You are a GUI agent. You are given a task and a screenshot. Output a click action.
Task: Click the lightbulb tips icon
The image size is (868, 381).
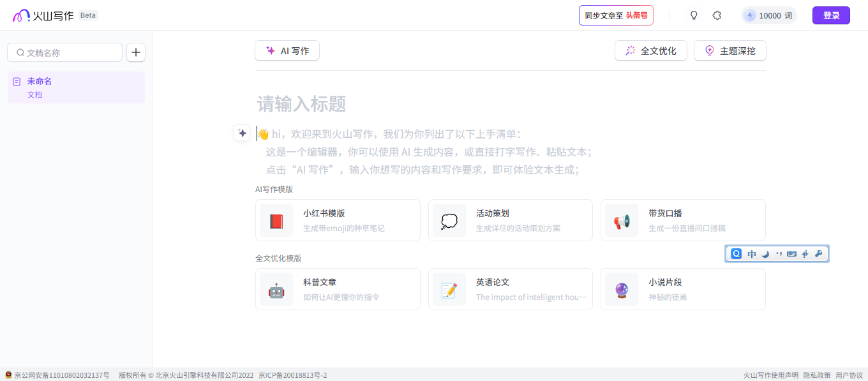(x=694, y=15)
